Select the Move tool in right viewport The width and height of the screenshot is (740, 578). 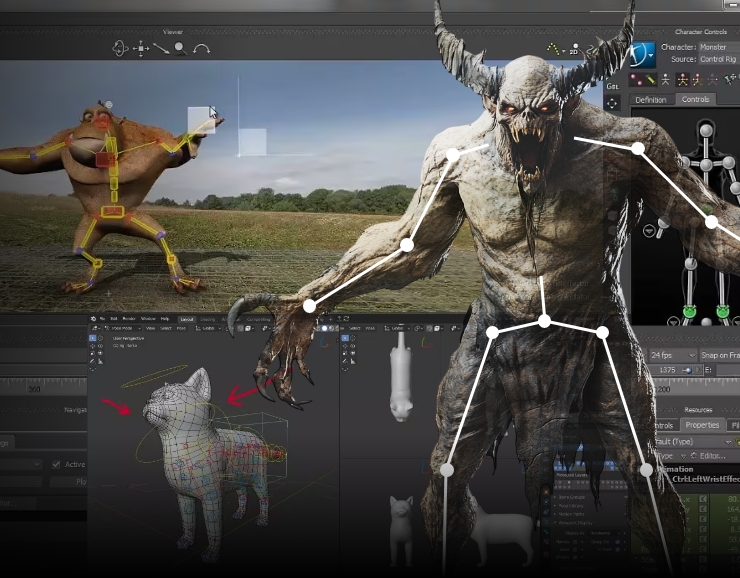click(x=345, y=346)
